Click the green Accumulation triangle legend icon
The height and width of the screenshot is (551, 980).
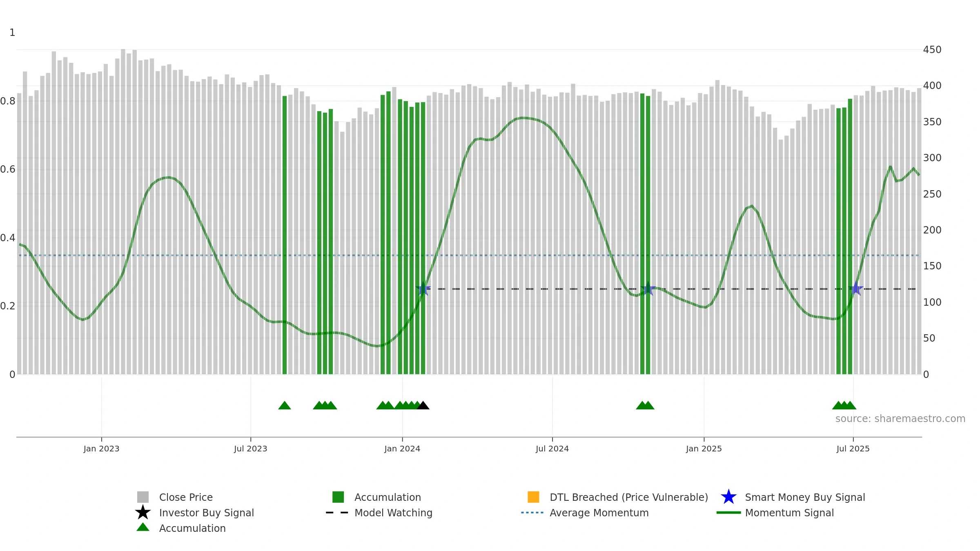143,527
